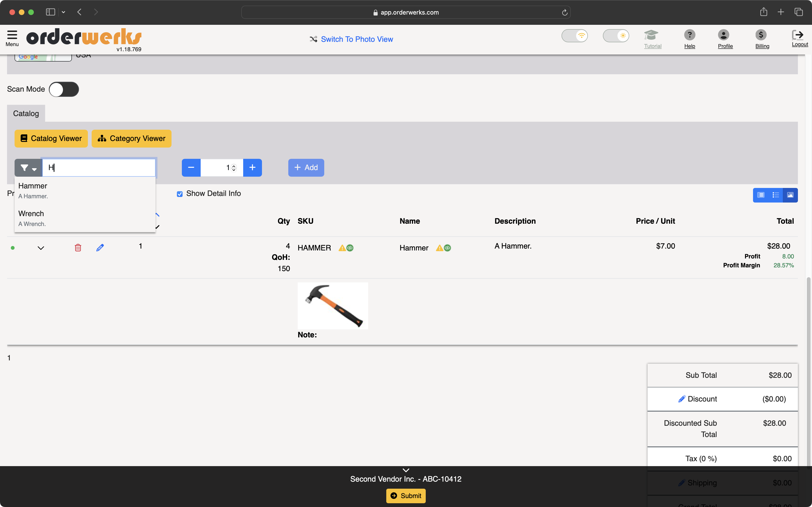812x507 pixels.
Task: Go back in Safari
Action: point(79,12)
